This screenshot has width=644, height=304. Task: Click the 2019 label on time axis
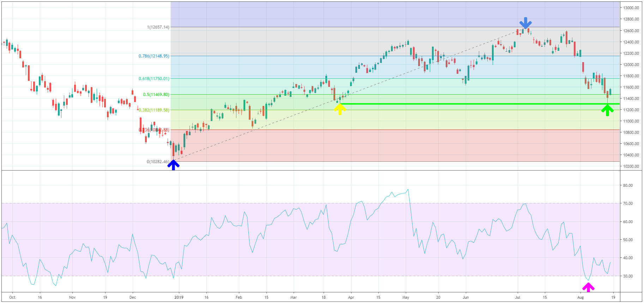[179, 297]
